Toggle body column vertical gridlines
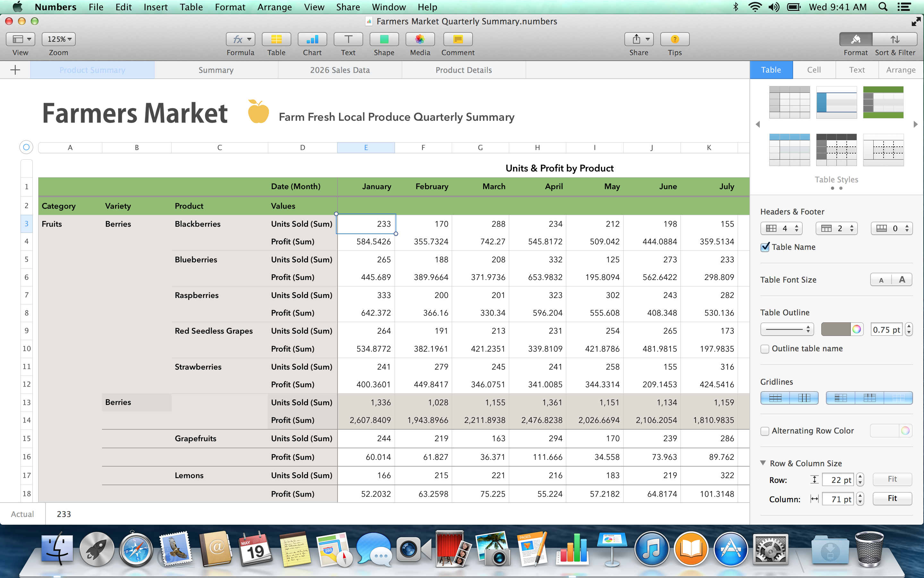 coord(804,398)
